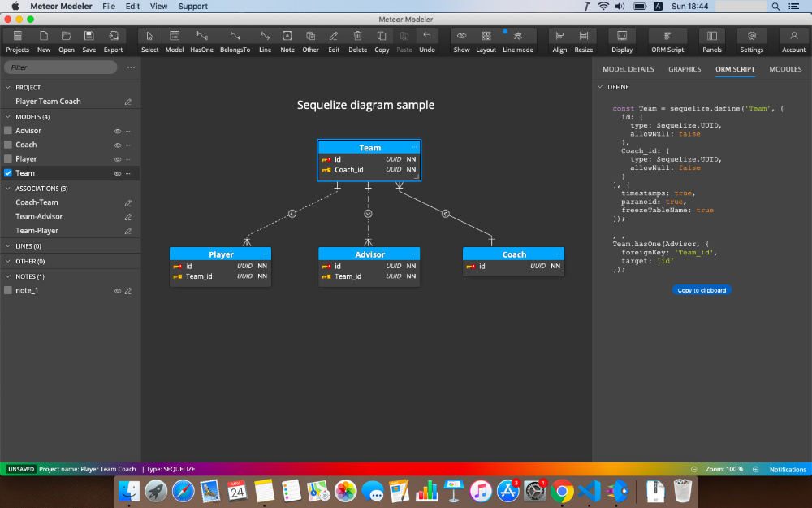812x508 pixels.
Task: Edit the Team-Advisor association
Action: click(x=128, y=217)
